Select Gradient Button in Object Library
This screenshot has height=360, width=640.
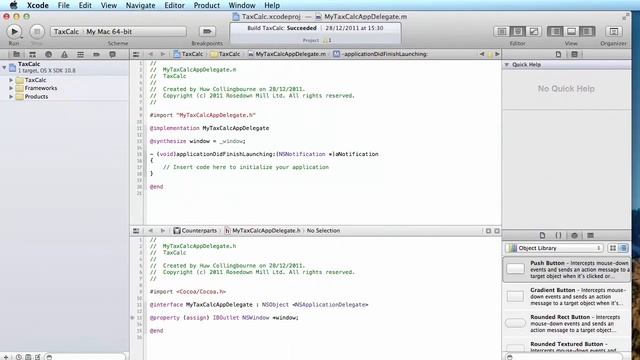[567, 297]
